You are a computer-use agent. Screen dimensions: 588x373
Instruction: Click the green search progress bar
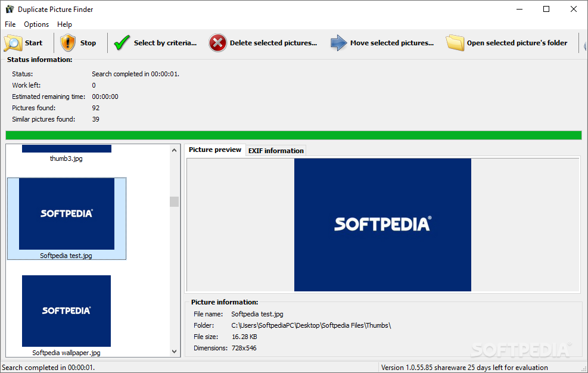pyautogui.click(x=293, y=135)
